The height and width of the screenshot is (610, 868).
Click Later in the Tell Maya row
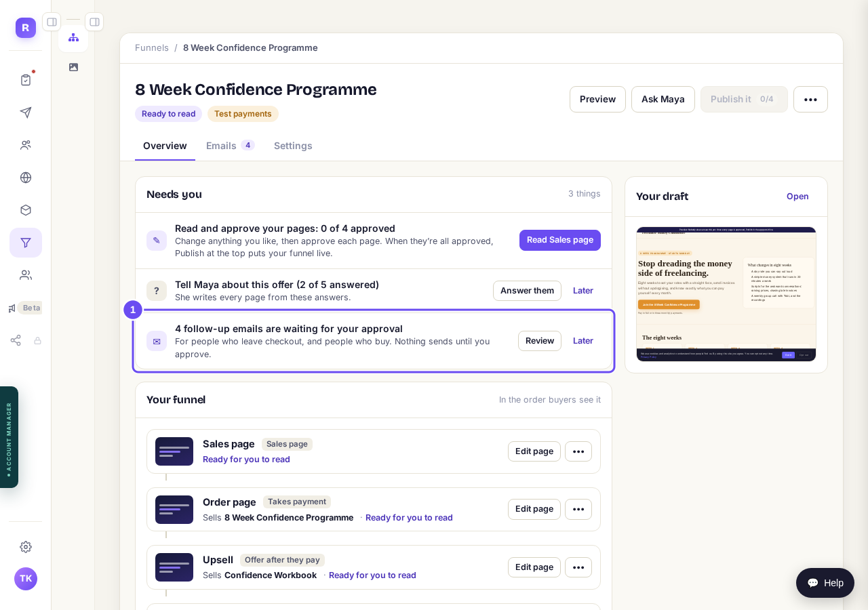click(583, 291)
